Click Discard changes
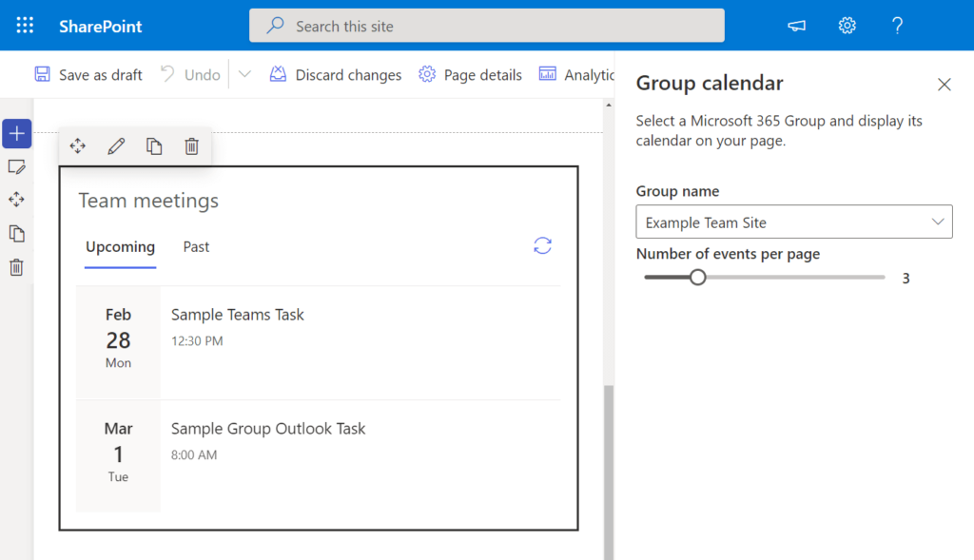 [x=336, y=74]
